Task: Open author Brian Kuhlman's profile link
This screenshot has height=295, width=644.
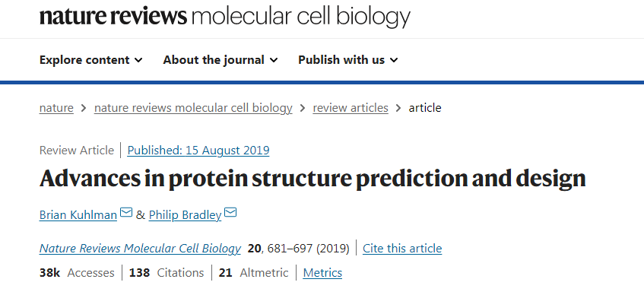Action: click(x=78, y=215)
